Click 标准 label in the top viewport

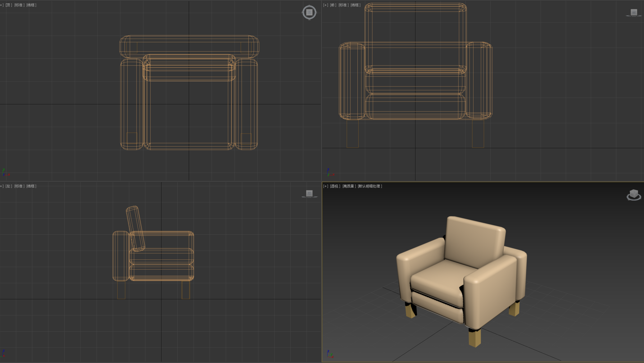coord(19,5)
